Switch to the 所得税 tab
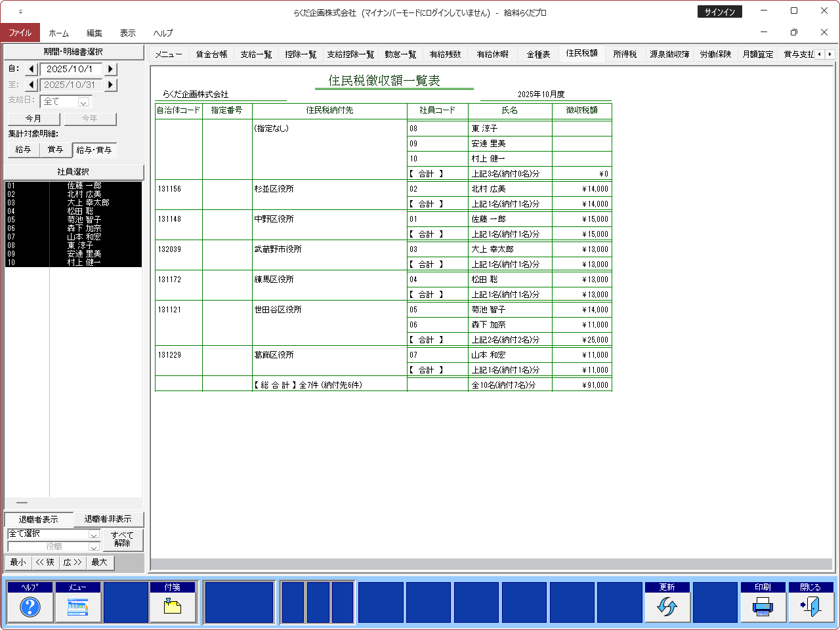840x630 pixels. click(625, 54)
